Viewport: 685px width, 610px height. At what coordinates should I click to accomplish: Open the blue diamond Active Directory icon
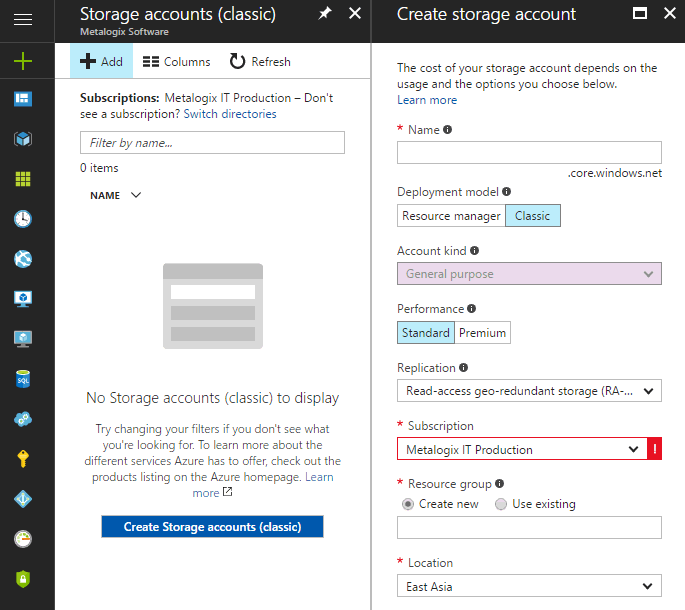point(23,499)
